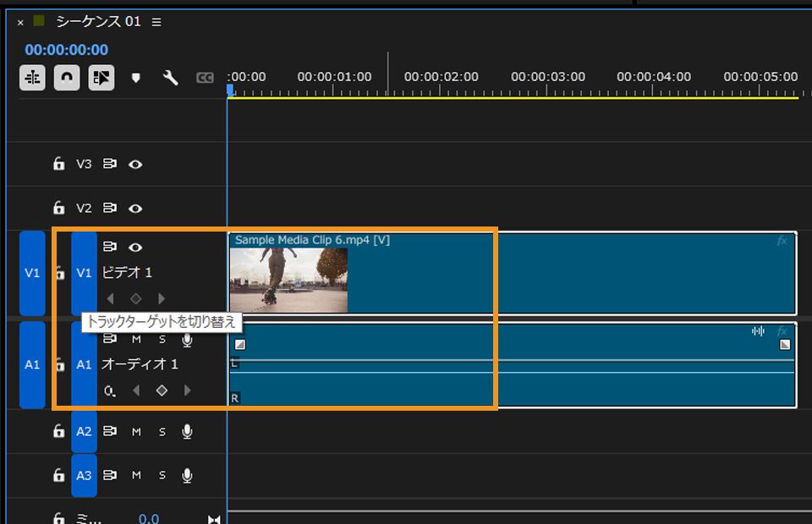Image resolution: width=812 pixels, height=524 pixels.
Task: Lock the V3 track
Action: point(58,164)
